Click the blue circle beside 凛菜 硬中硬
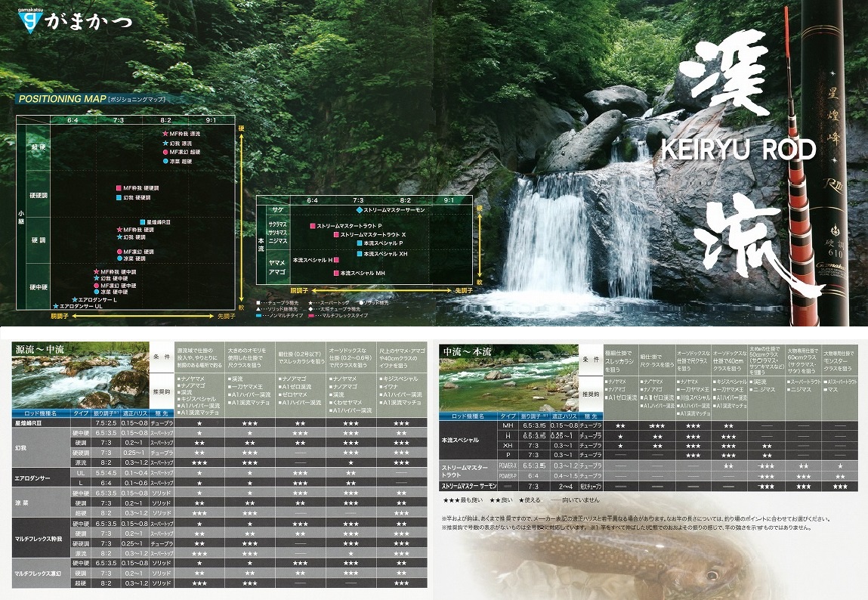 (x=97, y=292)
